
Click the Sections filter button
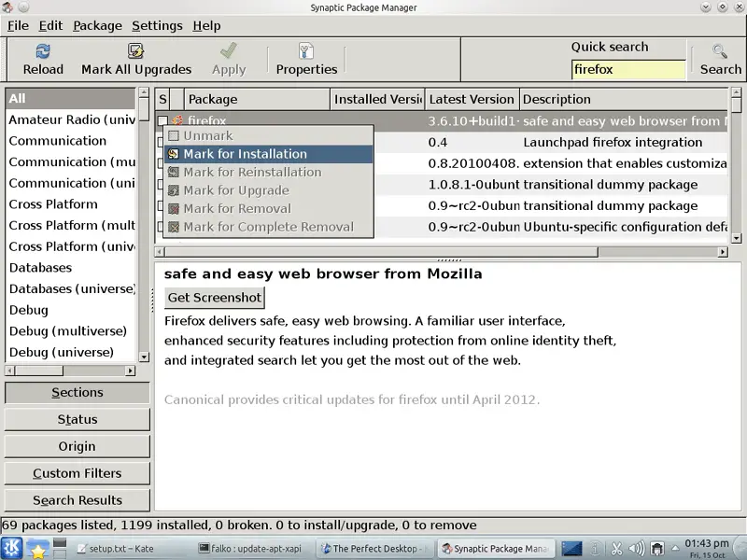pyautogui.click(x=78, y=392)
